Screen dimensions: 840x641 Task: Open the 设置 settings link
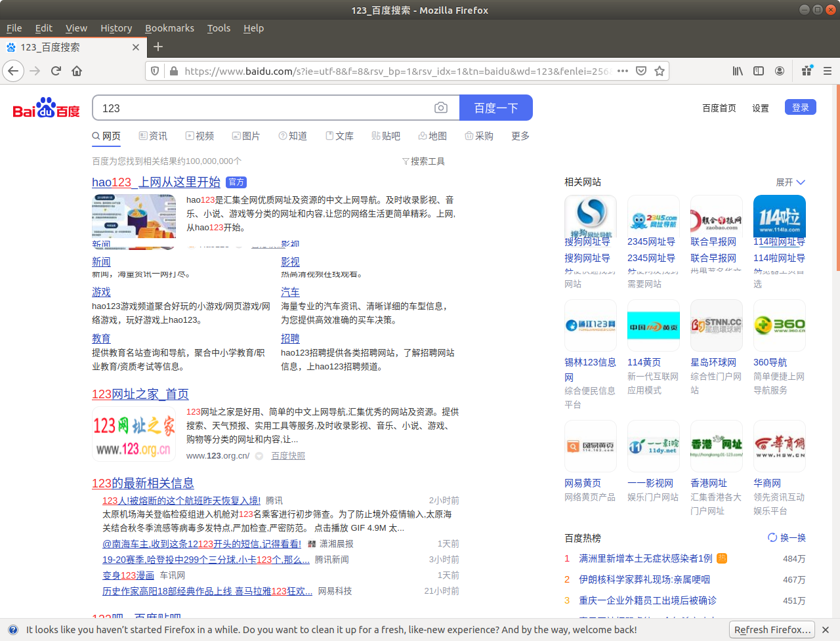point(761,108)
